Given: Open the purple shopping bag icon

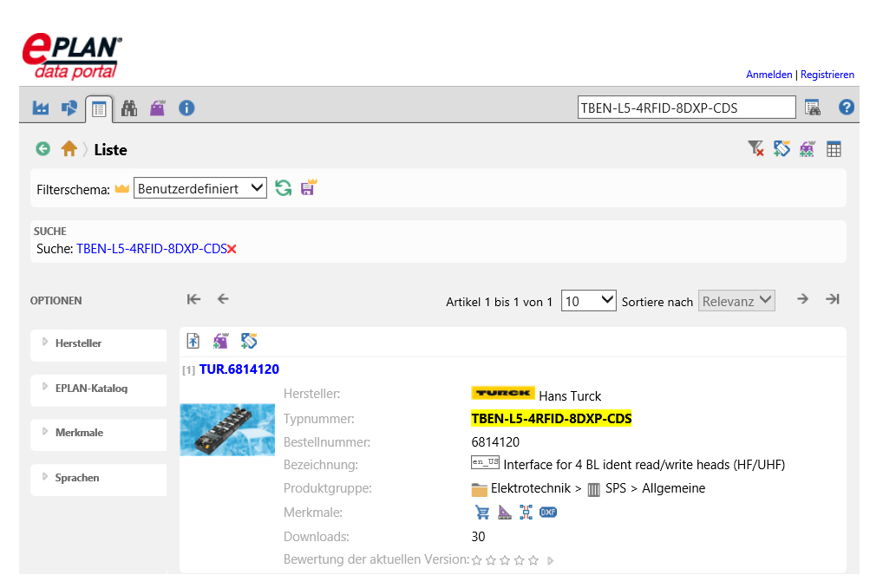Looking at the screenshot, I should tap(157, 108).
